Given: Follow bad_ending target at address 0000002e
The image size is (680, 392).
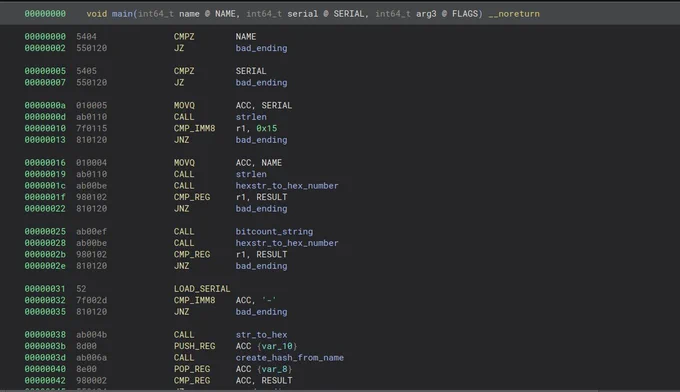Looking at the screenshot, I should pyautogui.click(x=262, y=266).
